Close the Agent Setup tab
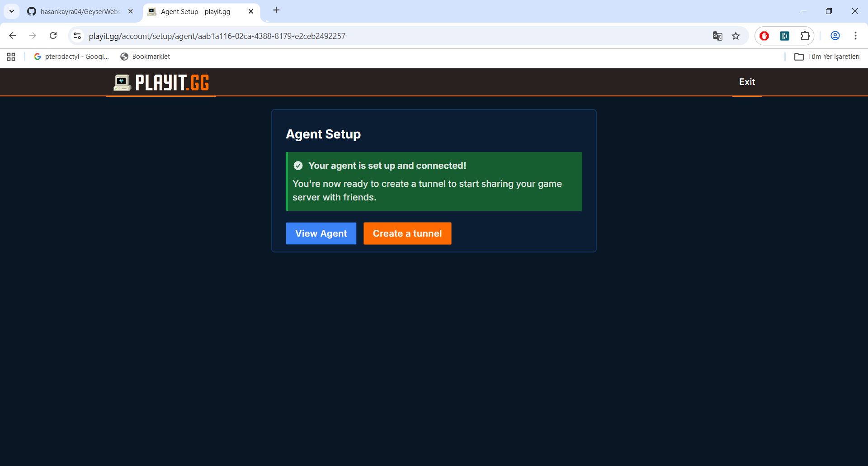 point(251,12)
